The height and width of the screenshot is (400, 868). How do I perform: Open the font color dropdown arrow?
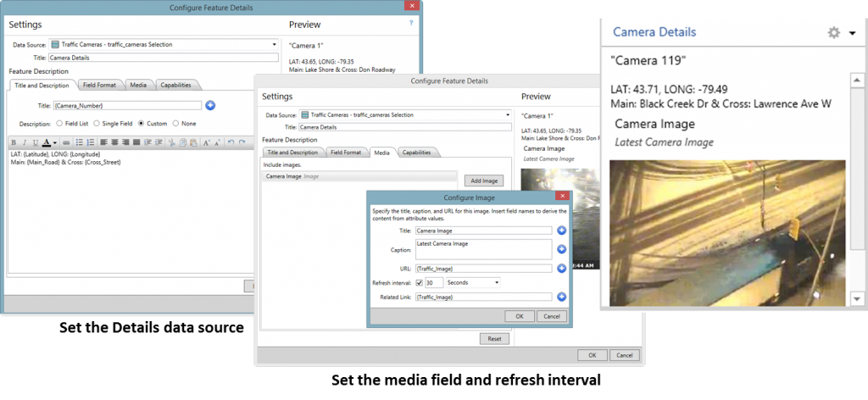click(x=55, y=142)
